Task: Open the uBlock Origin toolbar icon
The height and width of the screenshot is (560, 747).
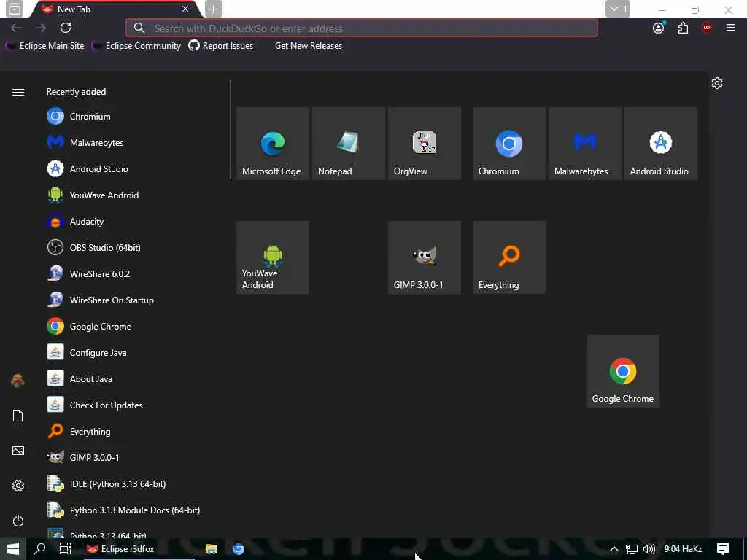Action: click(706, 28)
